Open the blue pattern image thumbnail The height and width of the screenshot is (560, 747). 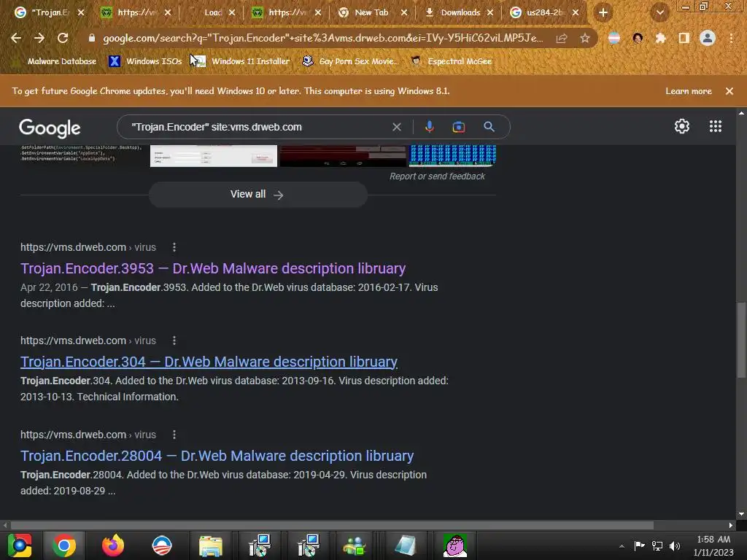click(452, 156)
